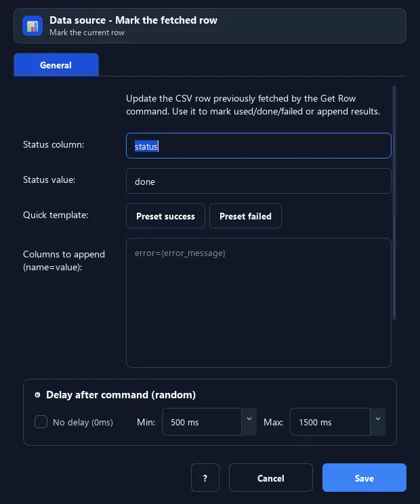Cancel the dialog
This screenshot has height=504, width=420.
pos(270,478)
